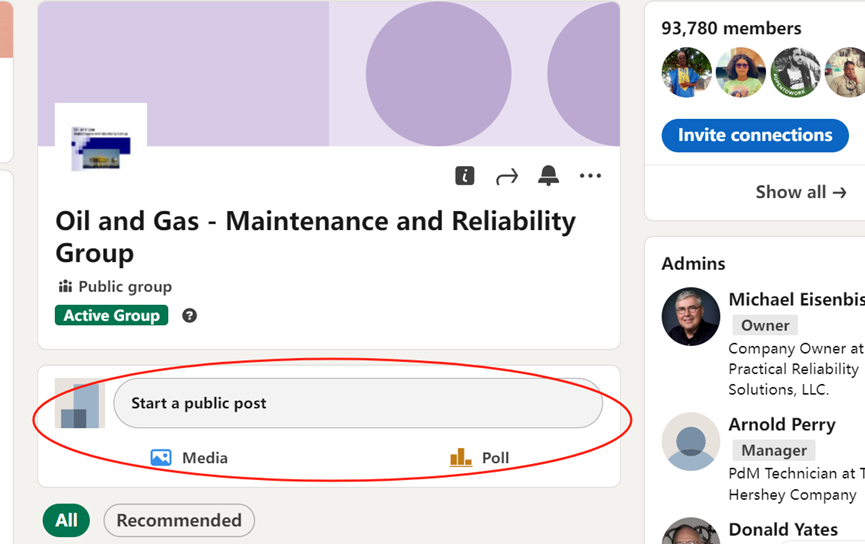Toggle the group notification bell
865x544 pixels.
pos(548,176)
